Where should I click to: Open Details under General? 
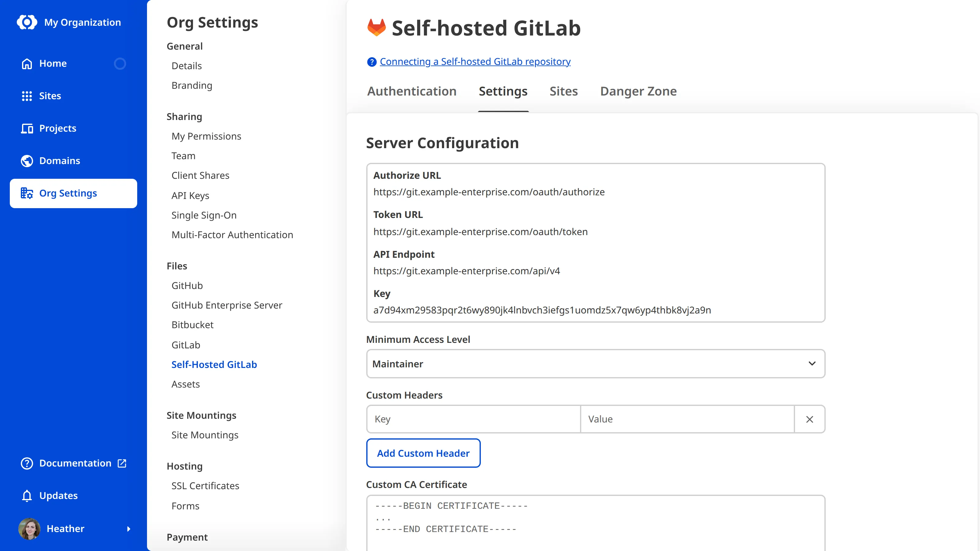point(187,66)
